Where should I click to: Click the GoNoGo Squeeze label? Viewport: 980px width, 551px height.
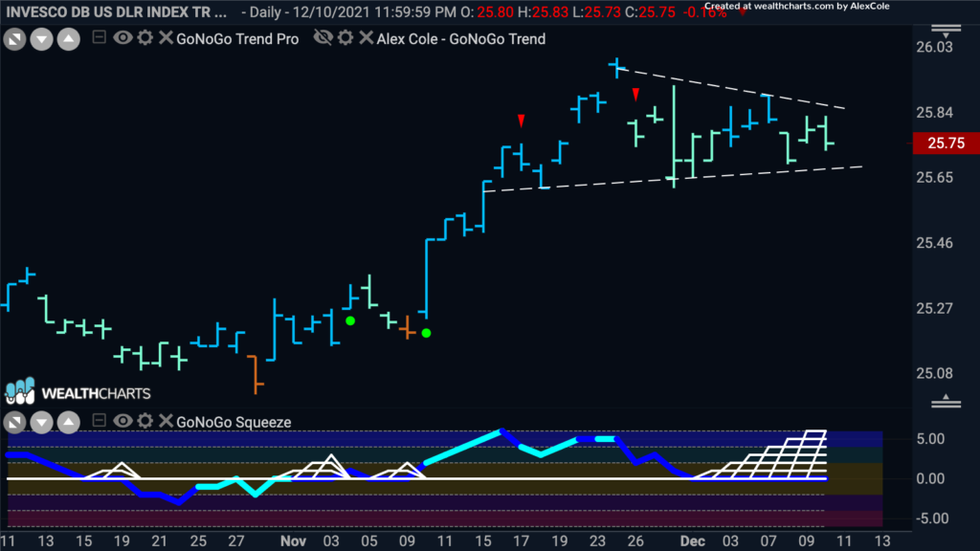(x=234, y=422)
